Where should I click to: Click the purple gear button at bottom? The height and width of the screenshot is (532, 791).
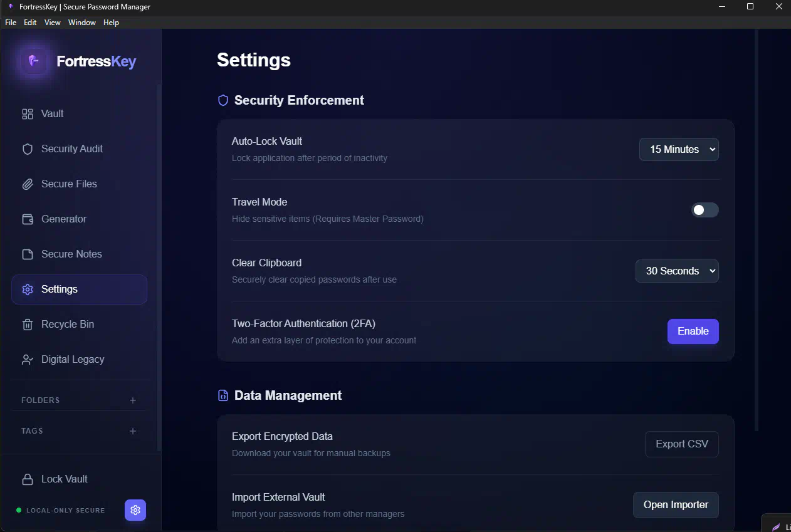click(x=135, y=510)
